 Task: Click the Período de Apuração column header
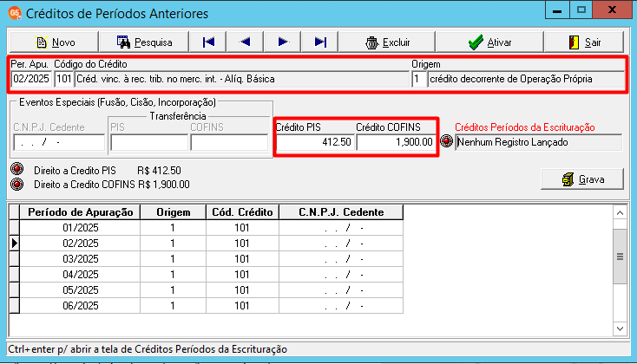tap(80, 212)
